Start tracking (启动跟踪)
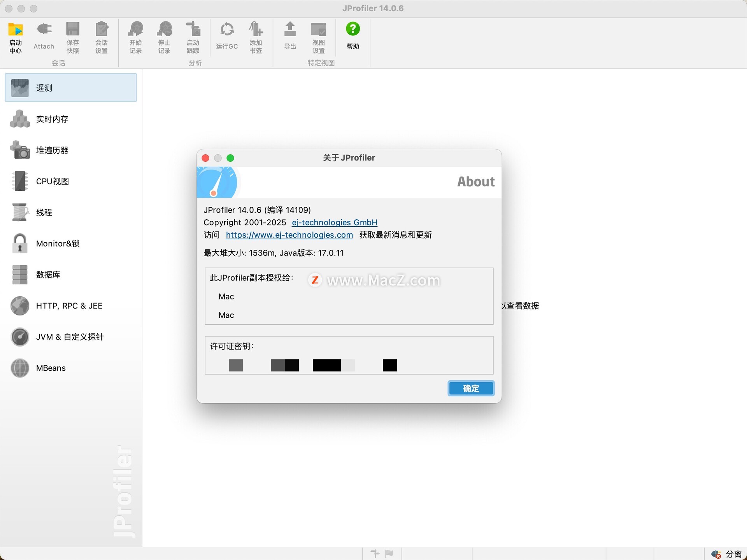 pyautogui.click(x=193, y=38)
